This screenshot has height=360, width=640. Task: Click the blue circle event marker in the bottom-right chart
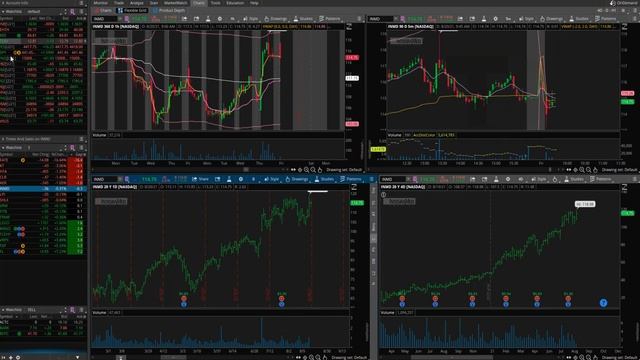[x=603, y=303]
